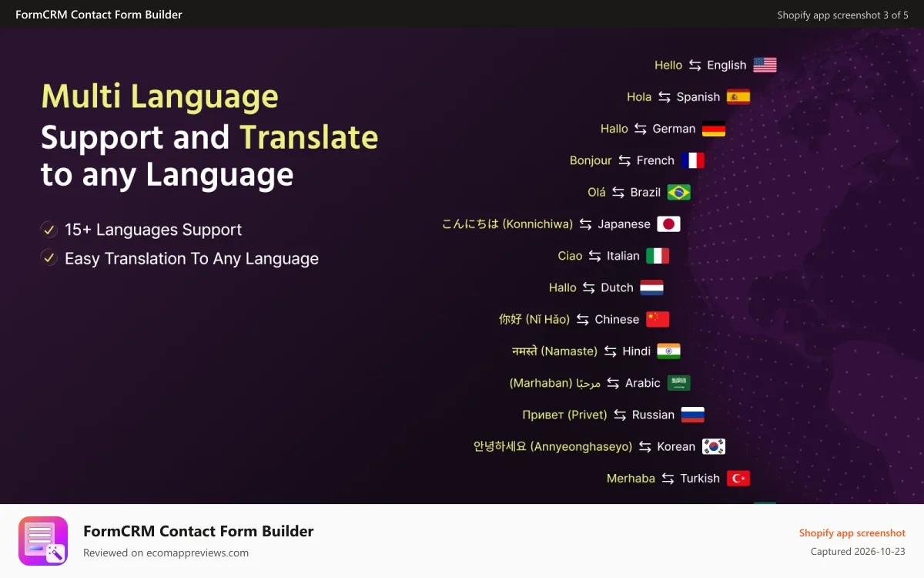Click the Merhaba greeting text
924x578 pixels.
(x=631, y=479)
